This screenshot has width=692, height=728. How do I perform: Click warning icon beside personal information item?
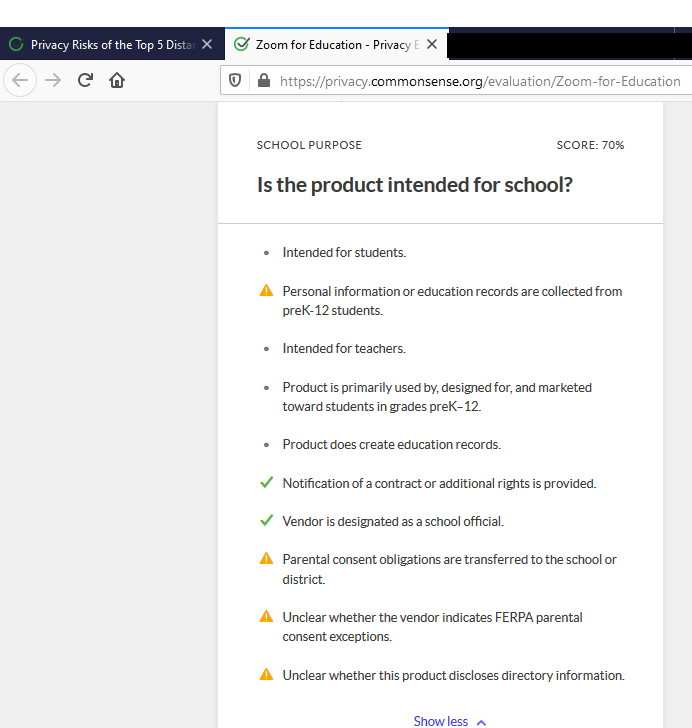266,291
